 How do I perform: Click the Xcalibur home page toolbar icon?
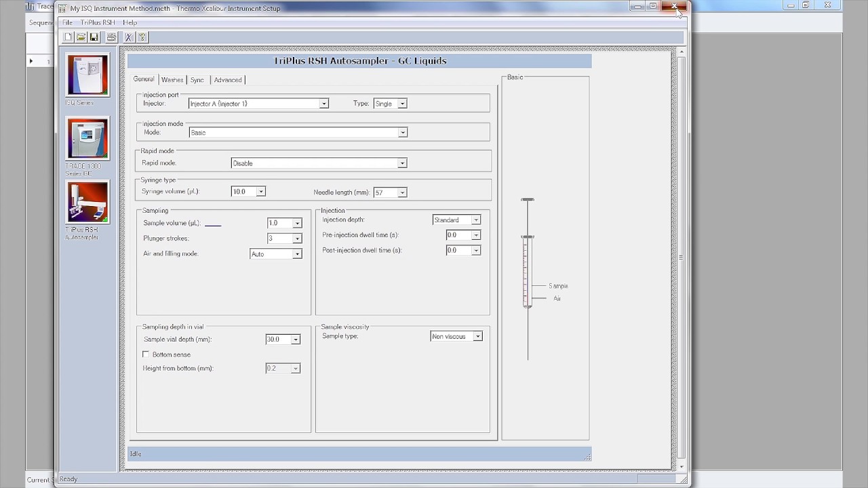(129, 37)
